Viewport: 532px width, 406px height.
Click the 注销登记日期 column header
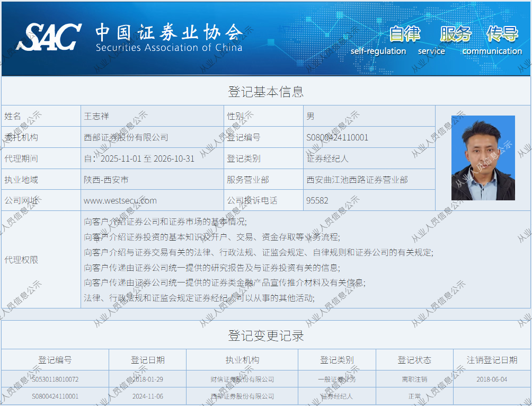(x=492, y=360)
